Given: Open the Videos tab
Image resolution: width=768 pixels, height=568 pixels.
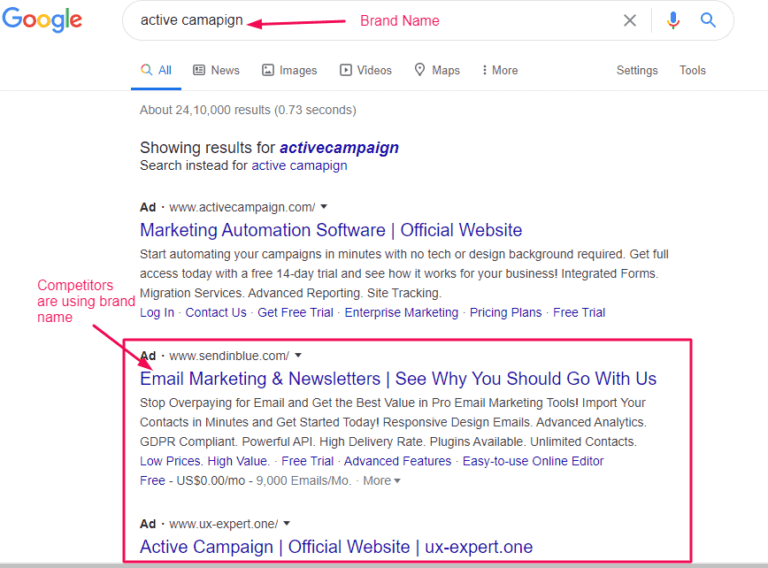Looking at the screenshot, I should click(x=365, y=70).
